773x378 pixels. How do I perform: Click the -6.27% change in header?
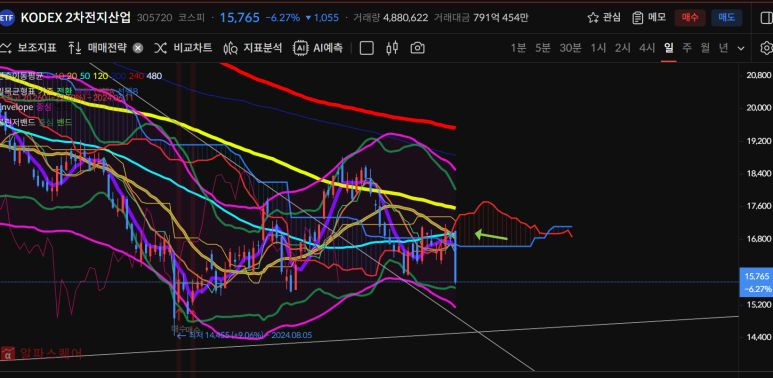282,18
